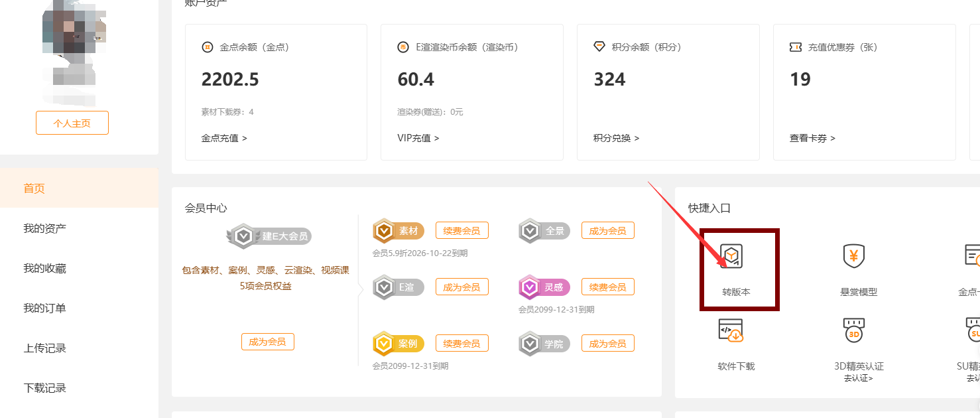Image resolution: width=980 pixels, height=418 pixels.
Task: Open the 积分兑换 points exchange link
Action: tap(616, 138)
